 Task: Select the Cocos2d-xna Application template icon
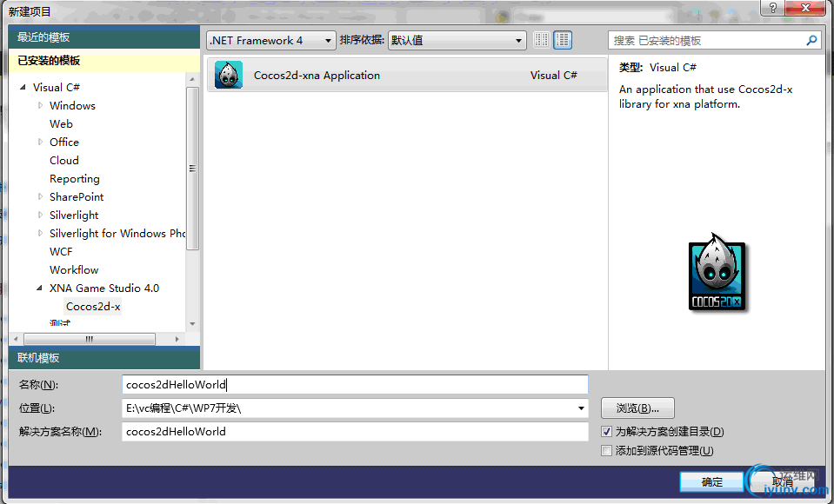pos(228,75)
